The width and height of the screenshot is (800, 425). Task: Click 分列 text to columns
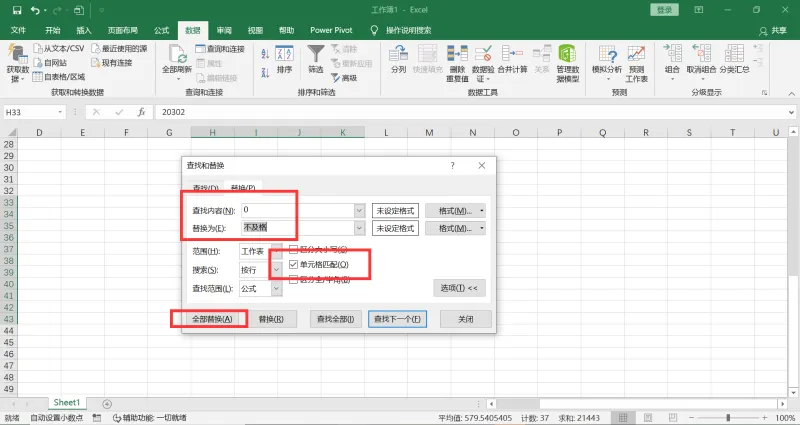[398, 59]
